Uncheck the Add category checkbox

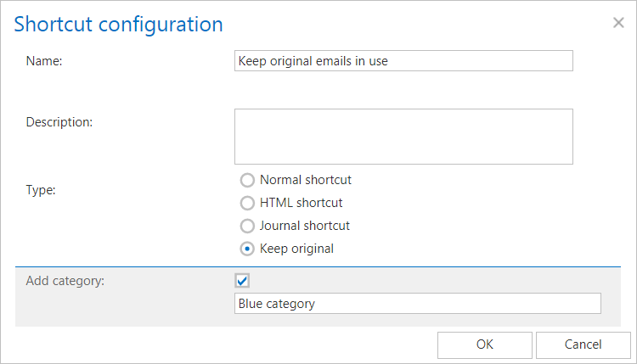pyautogui.click(x=242, y=281)
